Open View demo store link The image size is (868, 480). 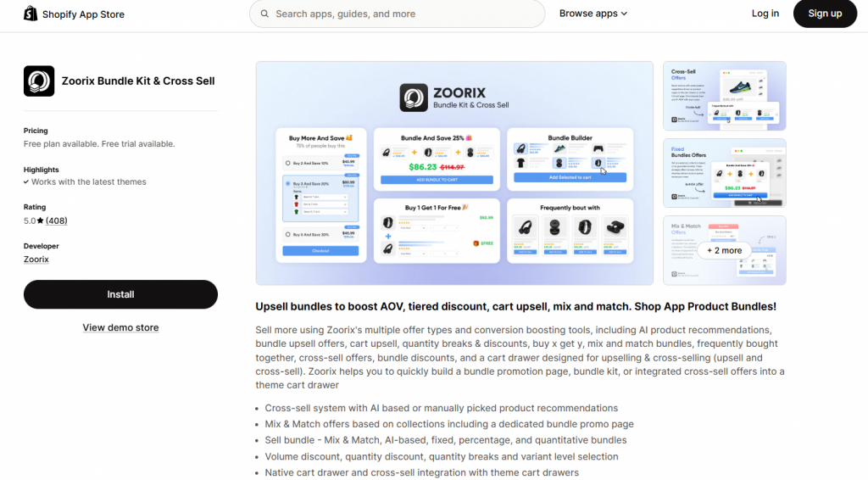coord(120,327)
